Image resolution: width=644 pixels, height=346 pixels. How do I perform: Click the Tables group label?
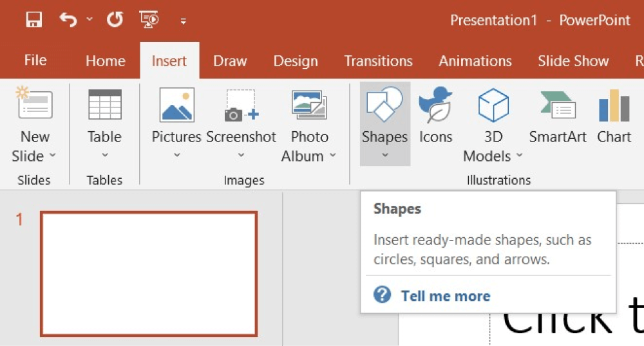pos(104,180)
